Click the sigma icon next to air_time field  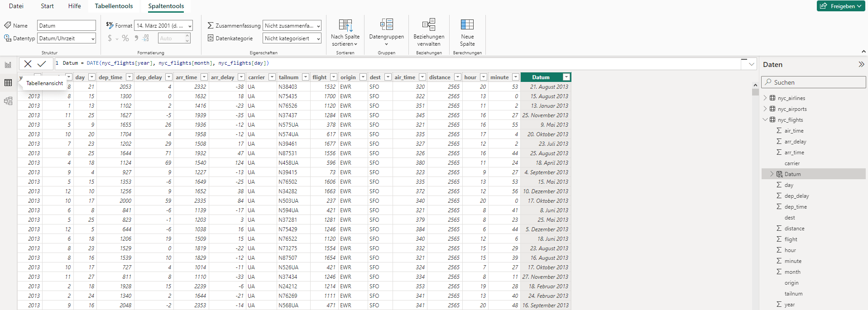point(779,130)
